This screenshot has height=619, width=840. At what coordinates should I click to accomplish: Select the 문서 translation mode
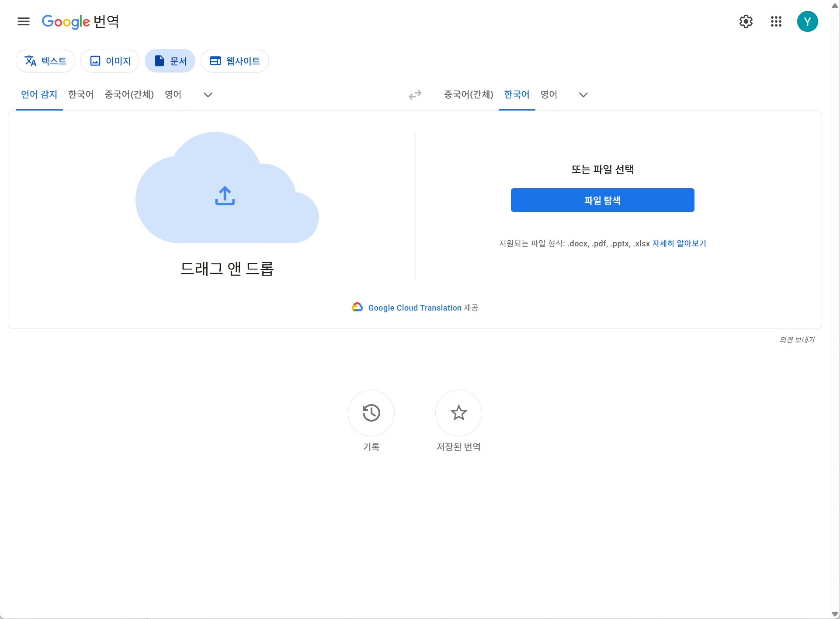click(170, 61)
